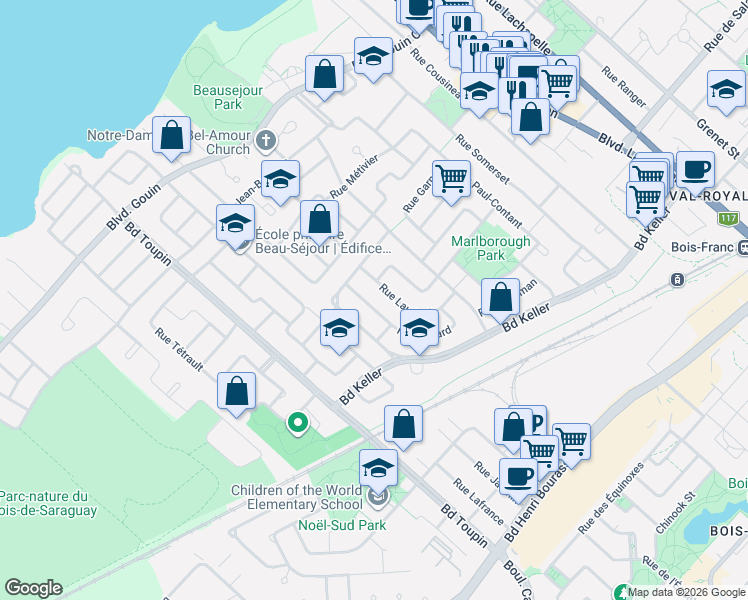Click the church cross icon of Bel-Amour Church

pos(266,141)
